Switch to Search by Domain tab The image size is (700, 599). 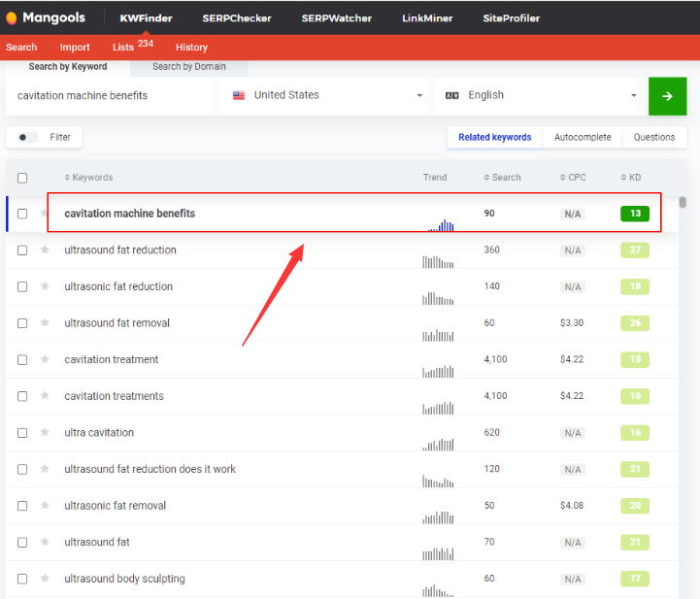click(x=189, y=67)
